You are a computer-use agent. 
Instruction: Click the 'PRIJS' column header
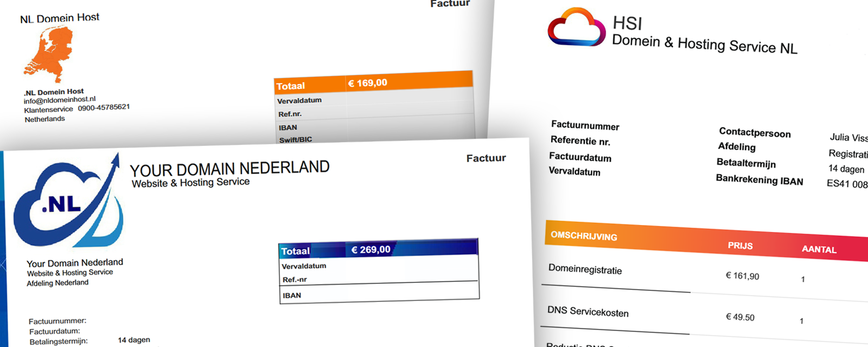(x=740, y=246)
